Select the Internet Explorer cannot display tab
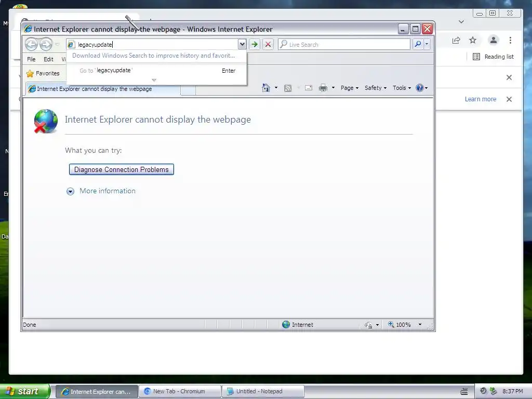 (103, 89)
